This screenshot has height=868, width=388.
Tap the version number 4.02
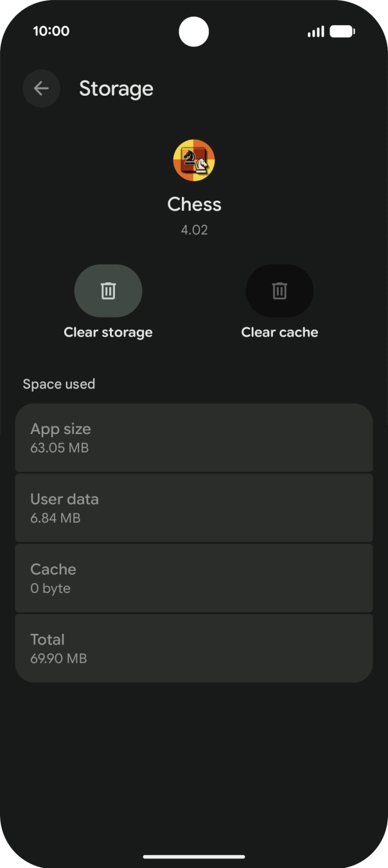point(194,230)
